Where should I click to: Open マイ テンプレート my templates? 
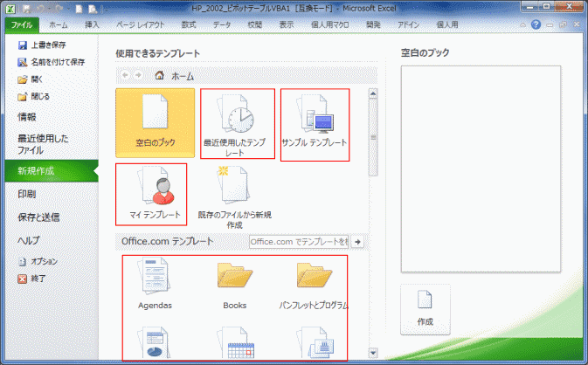pyautogui.click(x=151, y=194)
